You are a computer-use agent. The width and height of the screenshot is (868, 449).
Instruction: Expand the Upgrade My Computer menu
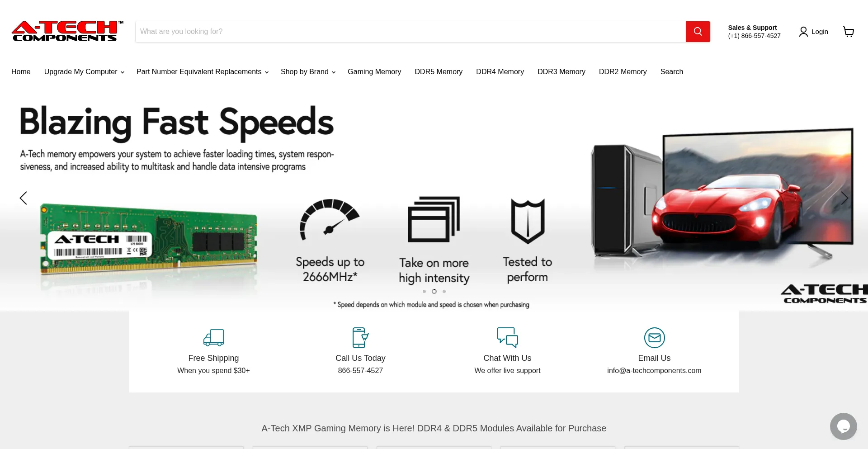click(84, 72)
